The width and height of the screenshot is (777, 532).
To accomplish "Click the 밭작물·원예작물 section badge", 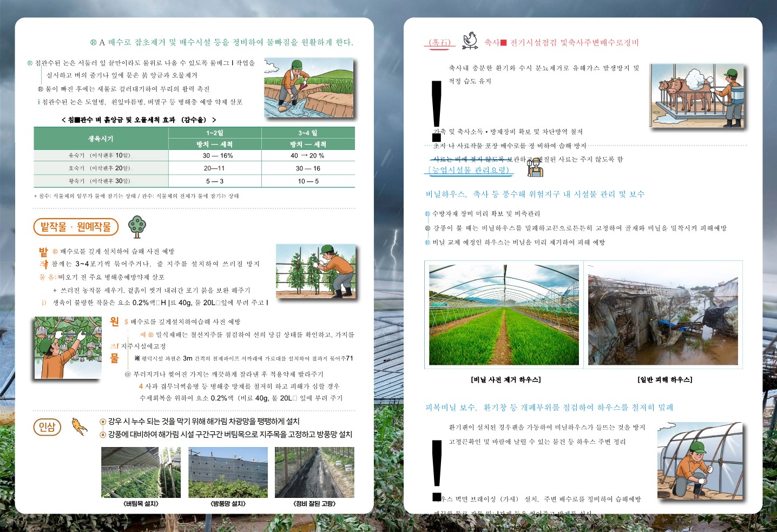I will point(76,227).
